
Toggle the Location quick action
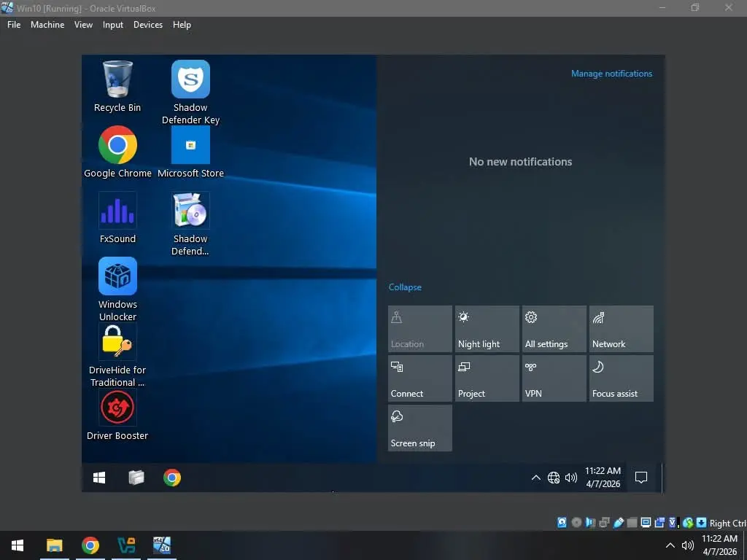(419, 329)
